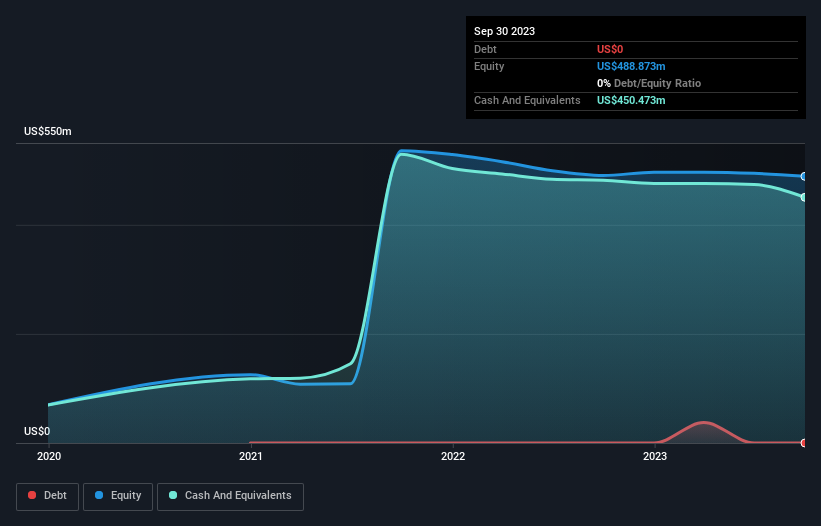Click the 2021 axis label
Viewport: 821px width, 526px height.
(251, 456)
